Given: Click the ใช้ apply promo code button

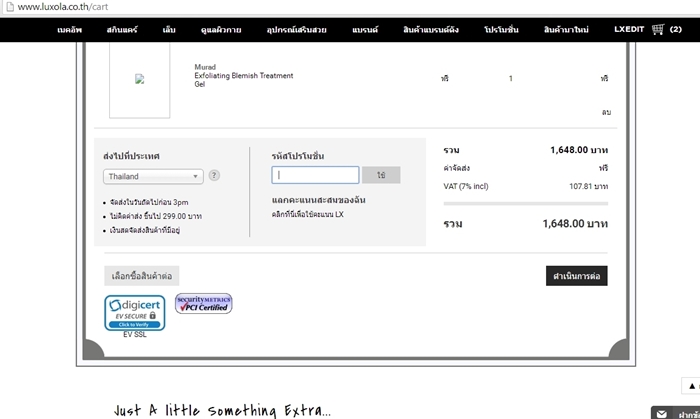Looking at the screenshot, I should coord(381,175).
